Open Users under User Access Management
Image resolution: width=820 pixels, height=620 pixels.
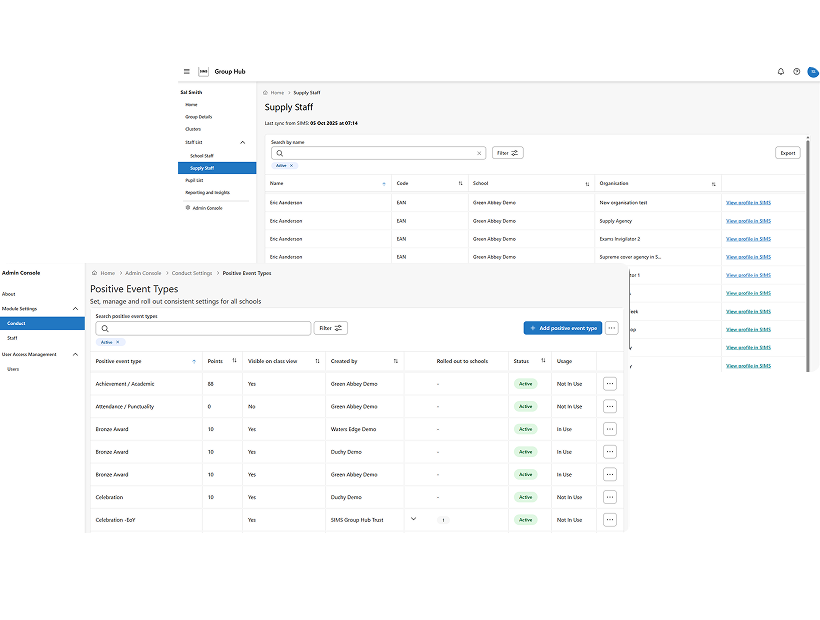point(13,369)
